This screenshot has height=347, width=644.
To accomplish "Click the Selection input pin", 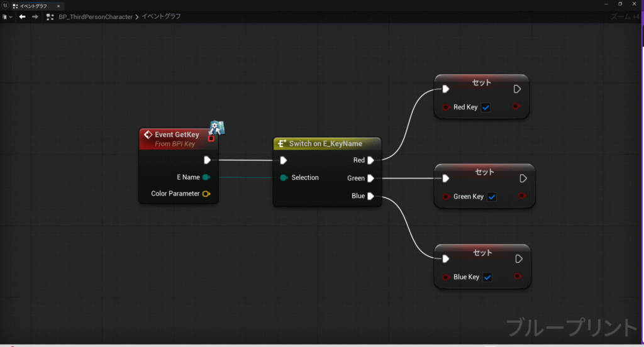I will tap(284, 178).
